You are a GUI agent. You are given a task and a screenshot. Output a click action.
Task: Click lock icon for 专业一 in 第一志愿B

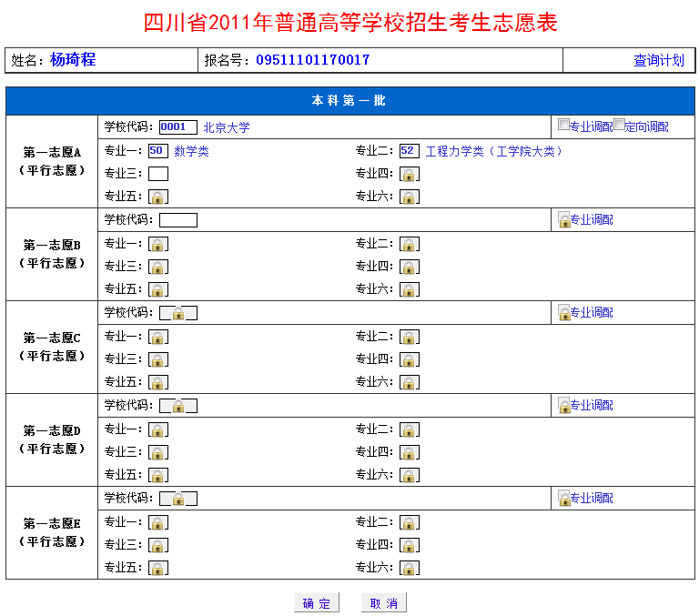point(158,244)
